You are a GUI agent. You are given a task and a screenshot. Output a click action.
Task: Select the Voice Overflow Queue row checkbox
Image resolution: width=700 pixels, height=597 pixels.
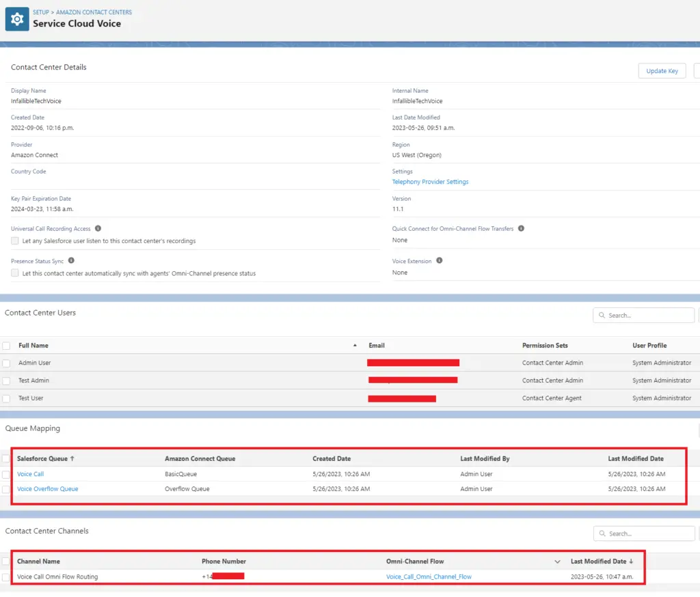[x=5, y=489]
